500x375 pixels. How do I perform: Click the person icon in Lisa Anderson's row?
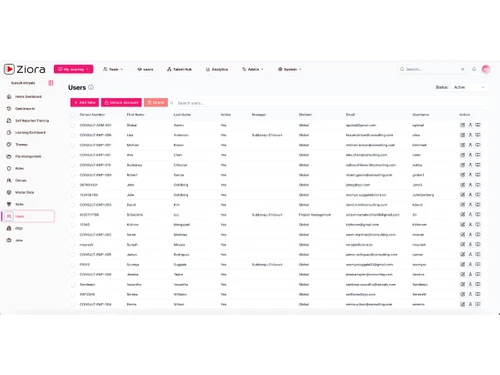coord(470,135)
